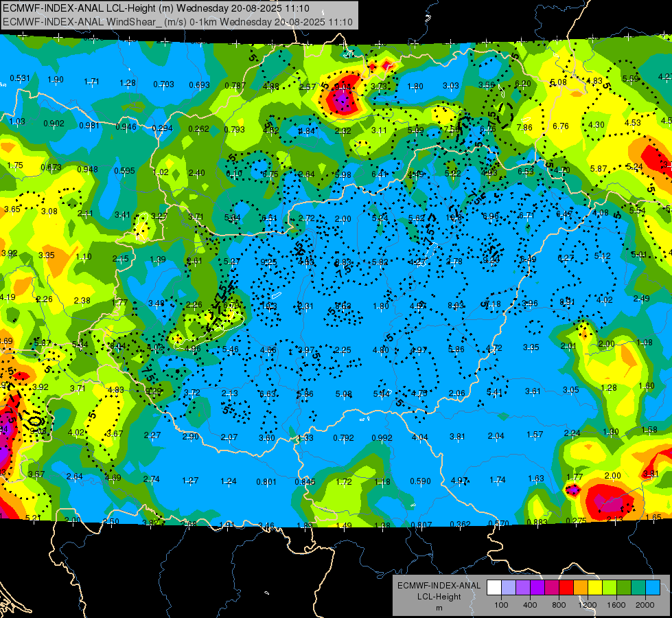The height and width of the screenshot is (618, 672).
Task: Click the grid value 0.590
Action: coord(420,481)
